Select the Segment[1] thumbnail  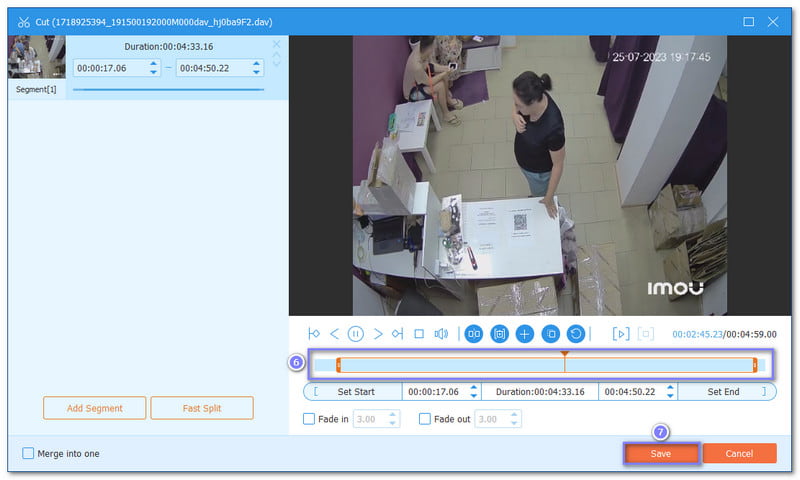36,57
